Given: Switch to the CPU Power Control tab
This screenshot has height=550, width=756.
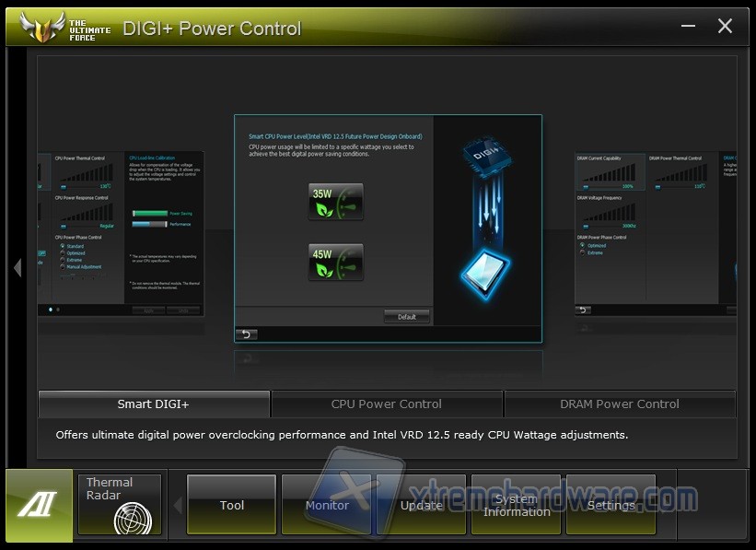Looking at the screenshot, I should [387, 404].
